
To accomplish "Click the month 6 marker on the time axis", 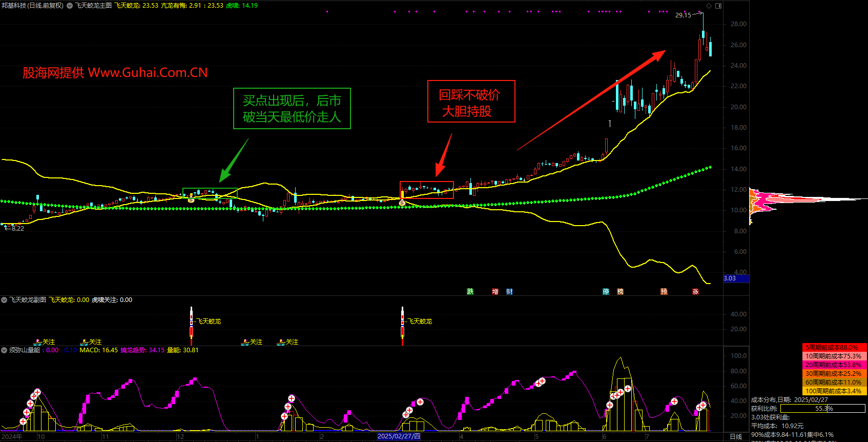I will [604, 437].
